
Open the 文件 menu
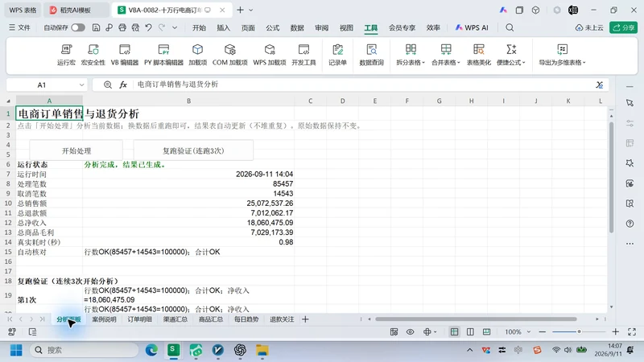[x=19, y=27]
